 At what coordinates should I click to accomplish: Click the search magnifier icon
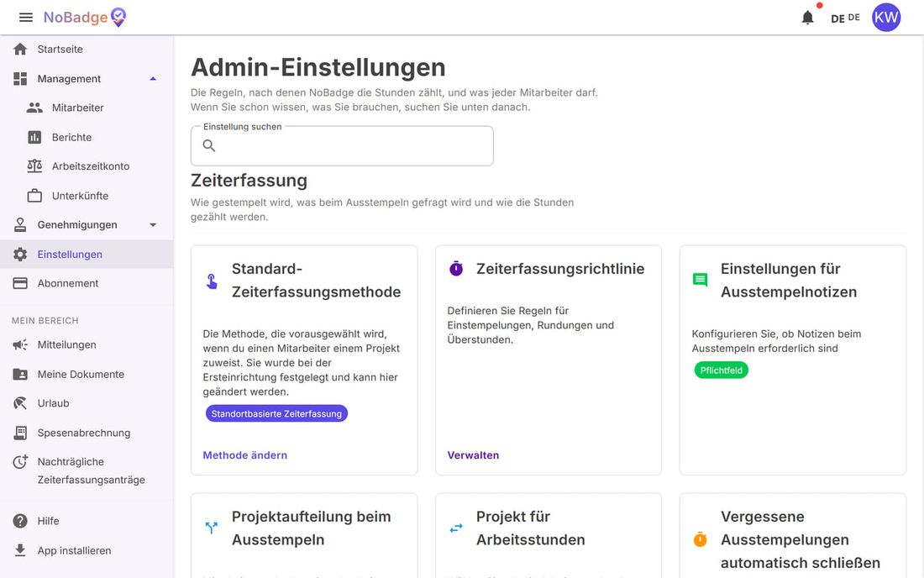pos(208,145)
